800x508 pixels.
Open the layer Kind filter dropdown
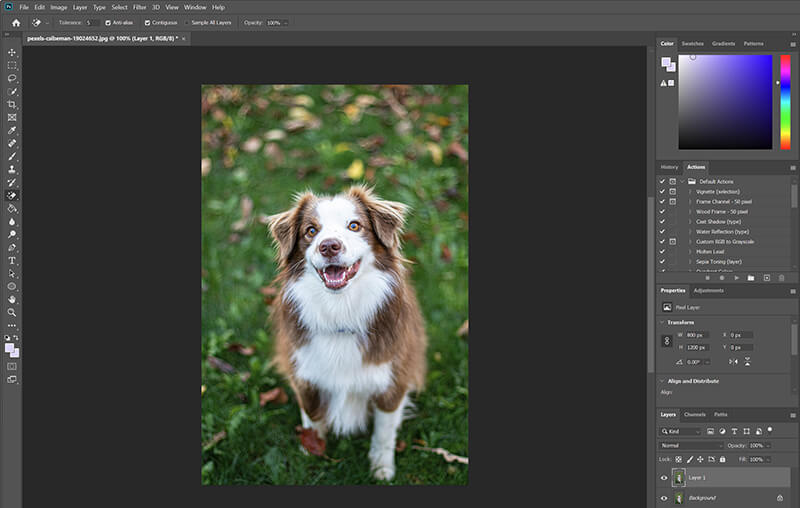click(681, 431)
